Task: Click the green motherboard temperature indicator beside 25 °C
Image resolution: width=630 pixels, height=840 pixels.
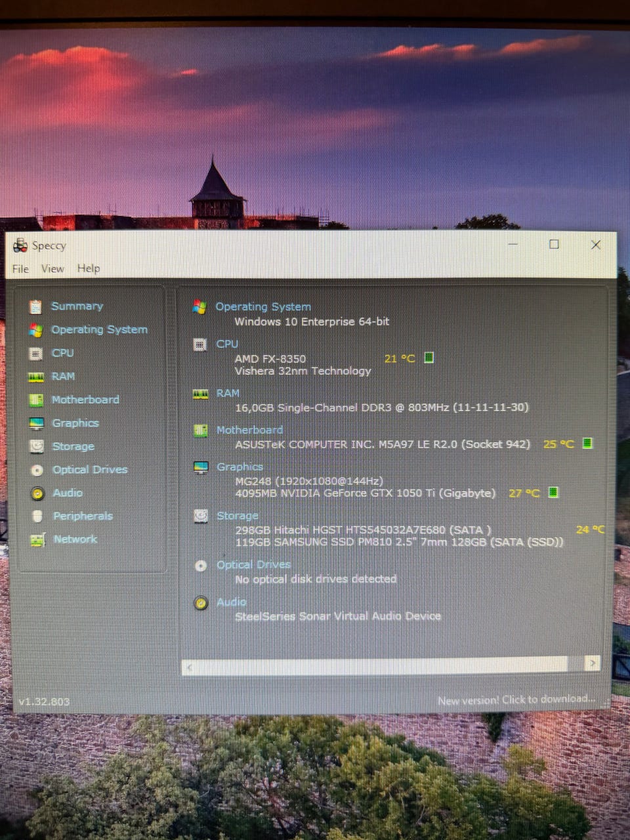Action: click(587, 443)
